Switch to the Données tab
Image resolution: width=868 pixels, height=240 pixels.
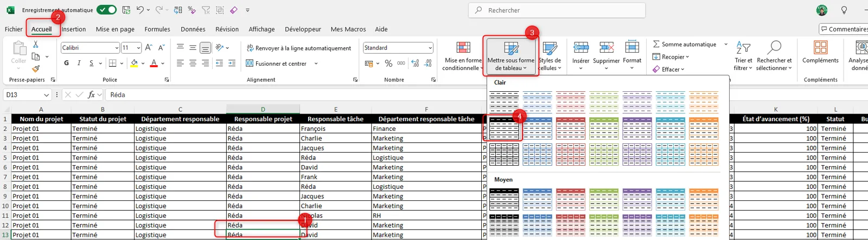[x=193, y=29]
